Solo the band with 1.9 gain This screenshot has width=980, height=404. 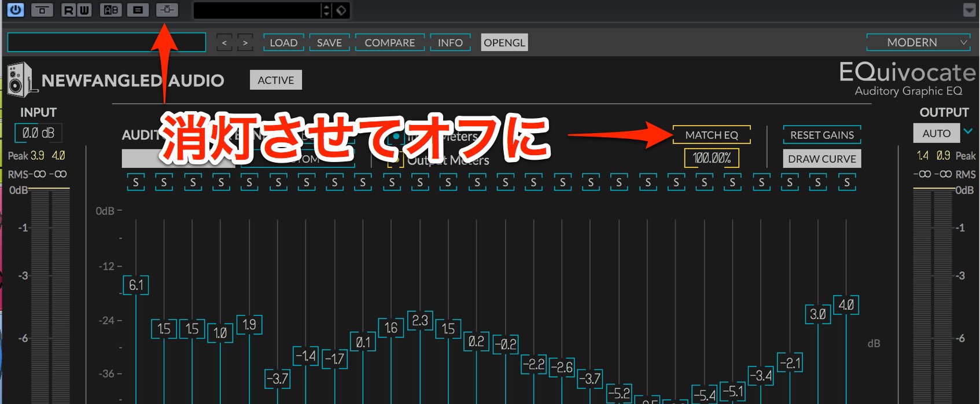pyautogui.click(x=249, y=183)
